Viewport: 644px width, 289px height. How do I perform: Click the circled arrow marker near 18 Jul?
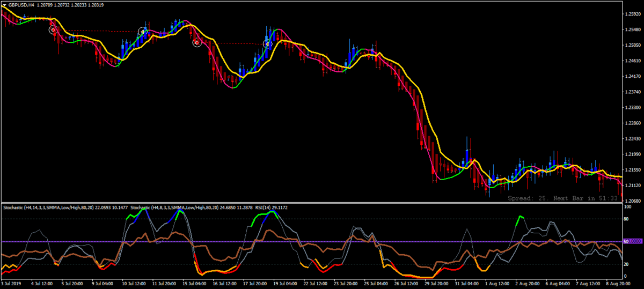[x=268, y=44]
